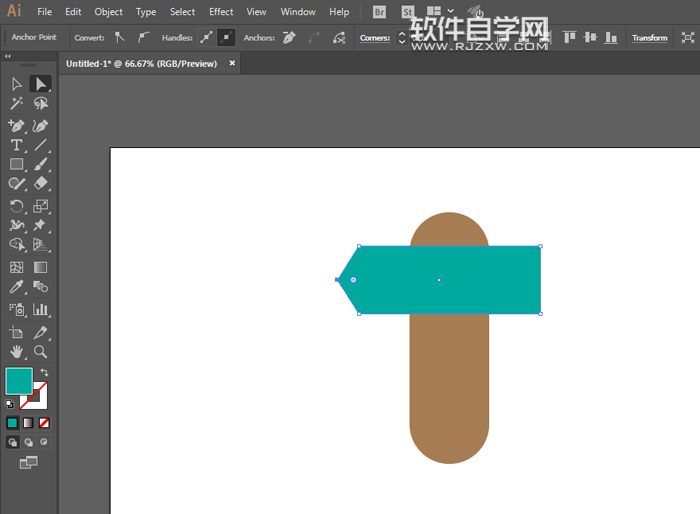Select the Paintbrush tool
The width and height of the screenshot is (700, 514).
pyautogui.click(x=41, y=165)
